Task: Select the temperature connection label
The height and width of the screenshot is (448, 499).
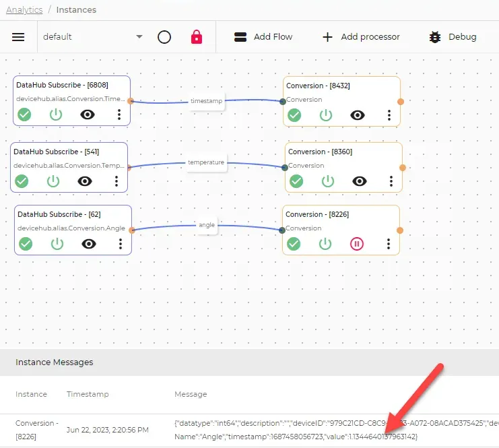Action: (x=206, y=162)
